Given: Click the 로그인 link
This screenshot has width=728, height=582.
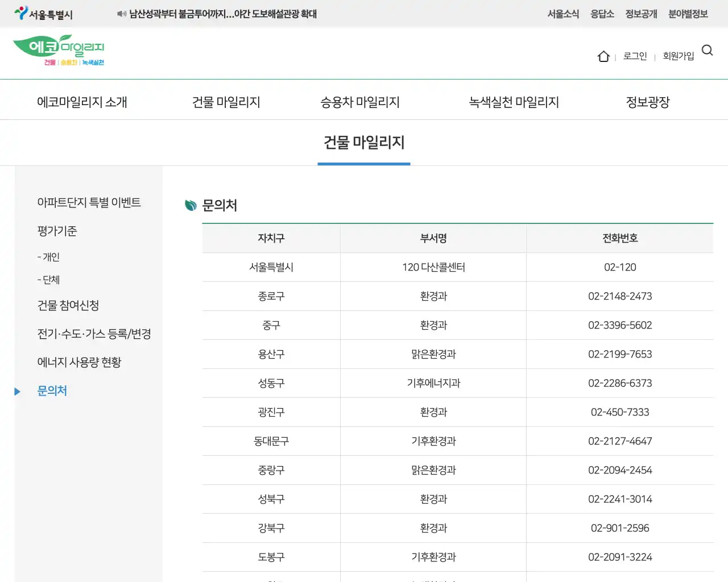Looking at the screenshot, I should click(x=635, y=56).
